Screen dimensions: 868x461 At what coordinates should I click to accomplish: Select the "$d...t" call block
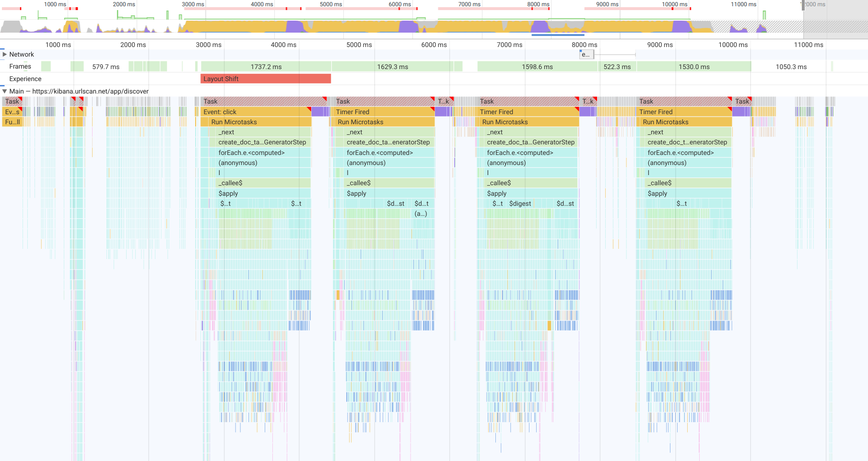[x=422, y=203]
